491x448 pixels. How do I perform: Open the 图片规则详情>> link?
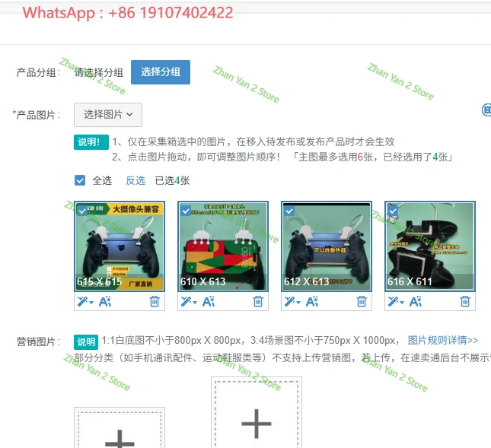[443, 340]
